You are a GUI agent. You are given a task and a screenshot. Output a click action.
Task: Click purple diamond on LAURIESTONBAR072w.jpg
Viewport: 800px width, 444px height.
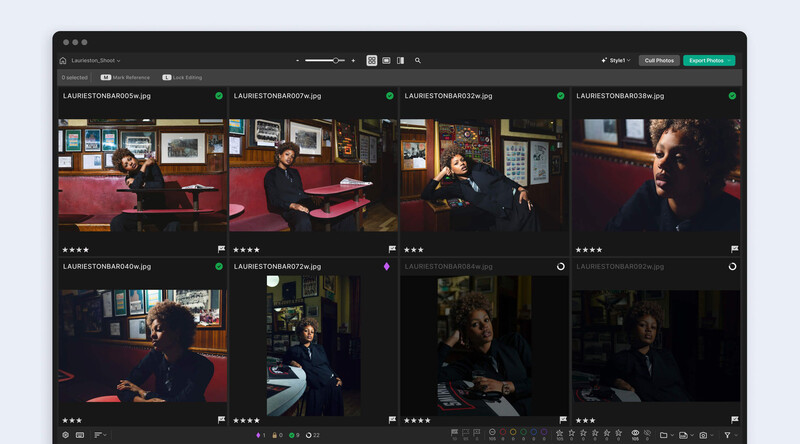click(387, 266)
